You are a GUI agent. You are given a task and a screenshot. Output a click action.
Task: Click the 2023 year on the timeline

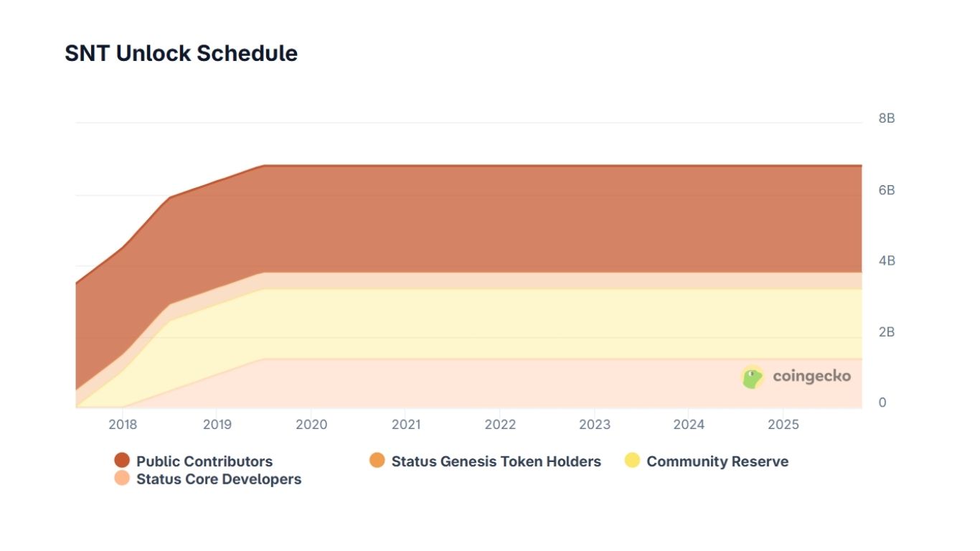[595, 425]
